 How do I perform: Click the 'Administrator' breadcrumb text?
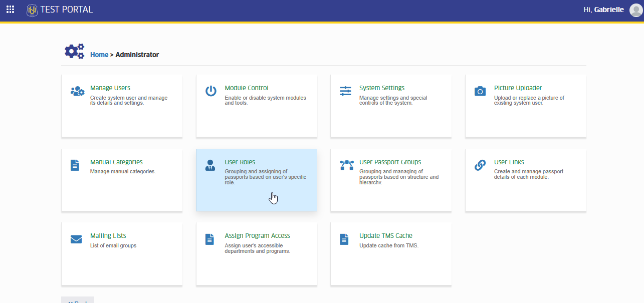pyautogui.click(x=137, y=55)
